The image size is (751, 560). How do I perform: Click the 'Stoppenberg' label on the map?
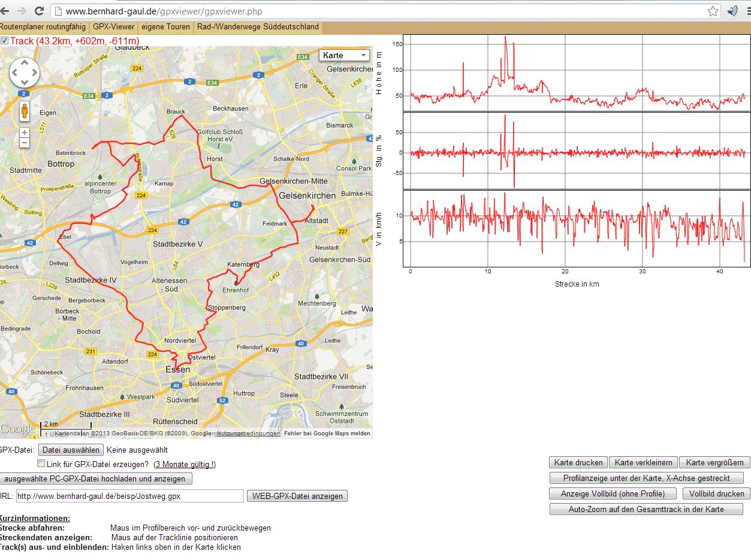[226, 308]
